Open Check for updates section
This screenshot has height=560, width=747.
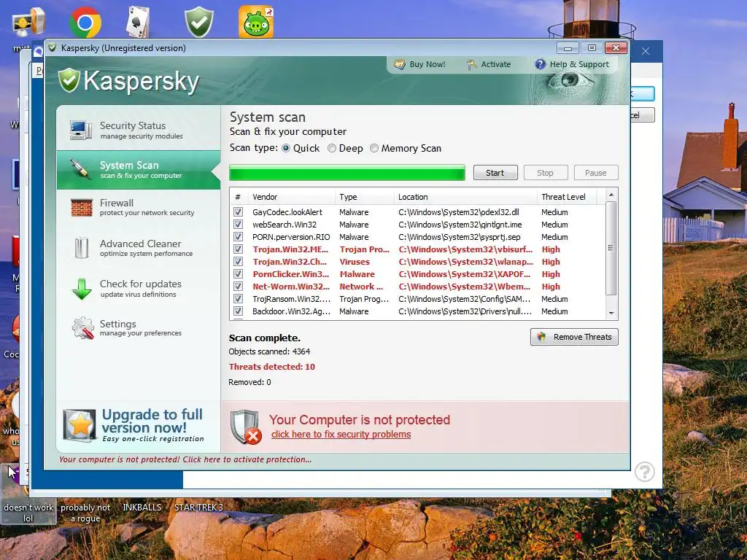coord(138,288)
